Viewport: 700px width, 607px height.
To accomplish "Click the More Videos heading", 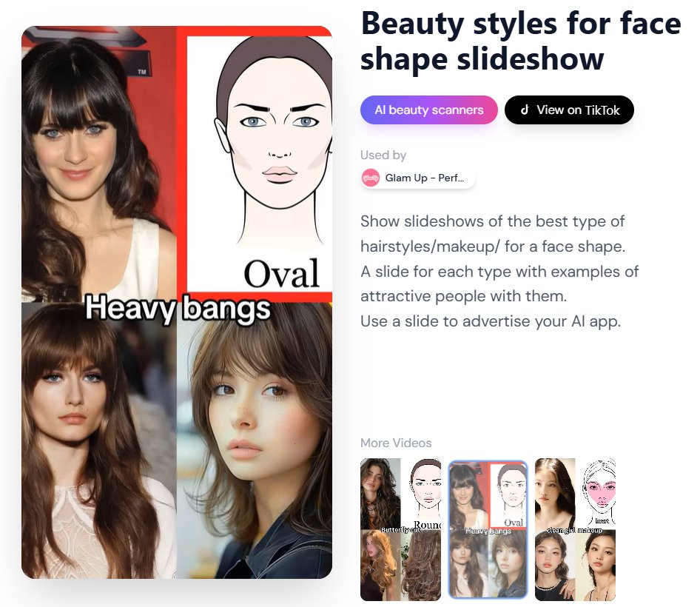I will pos(396,443).
